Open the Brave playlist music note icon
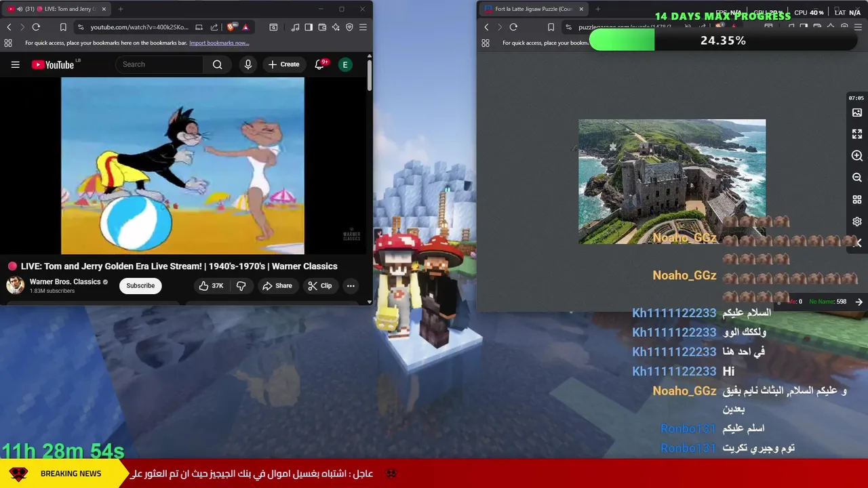868x488 pixels. [x=295, y=27]
